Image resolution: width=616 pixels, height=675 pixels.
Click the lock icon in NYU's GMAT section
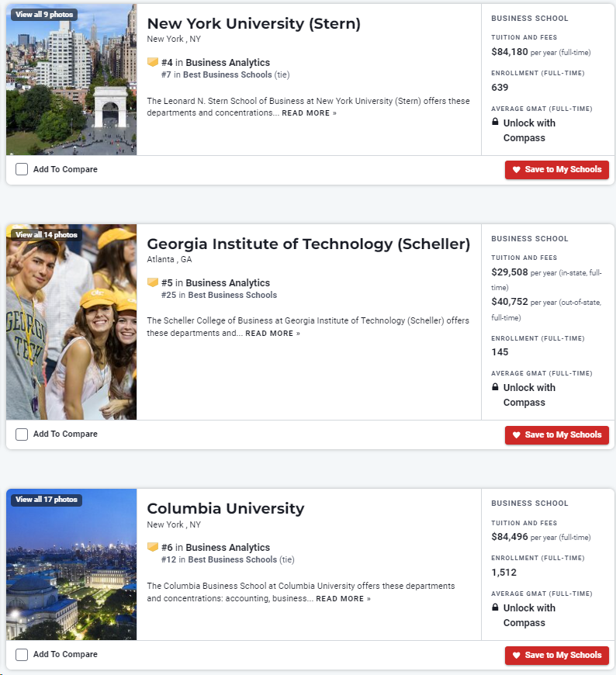pyautogui.click(x=495, y=122)
